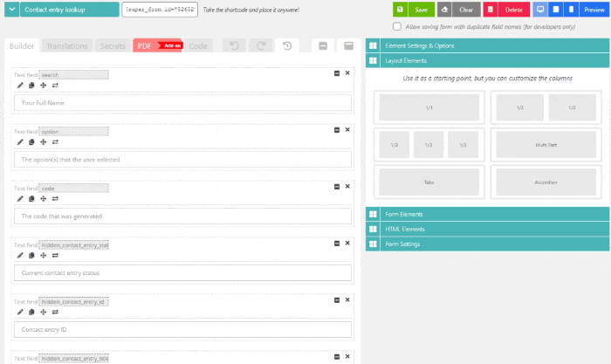Enable saving form with duplicate field names
Image resolution: width=611 pixels, height=364 pixels.
point(396,26)
